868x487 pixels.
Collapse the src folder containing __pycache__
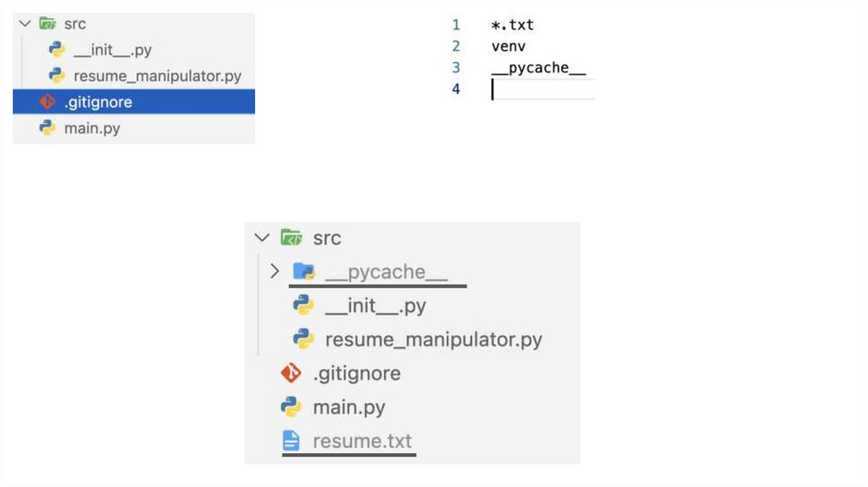[x=261, y=238]
